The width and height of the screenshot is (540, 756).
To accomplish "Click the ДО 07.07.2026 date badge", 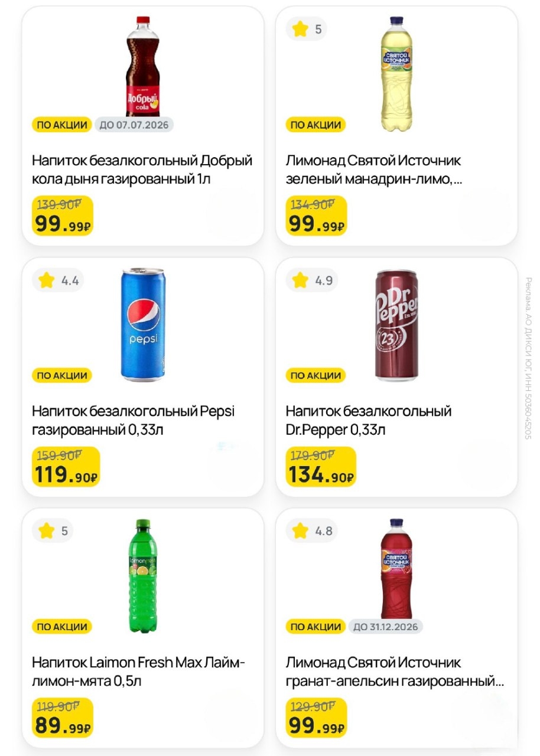I will 134,125.
